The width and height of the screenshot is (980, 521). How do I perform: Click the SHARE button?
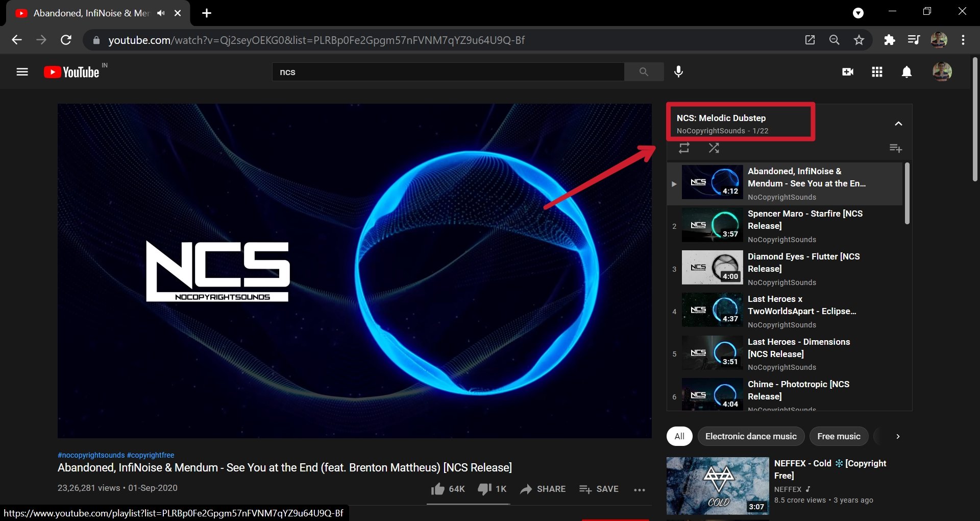click(x=543, y=489)
